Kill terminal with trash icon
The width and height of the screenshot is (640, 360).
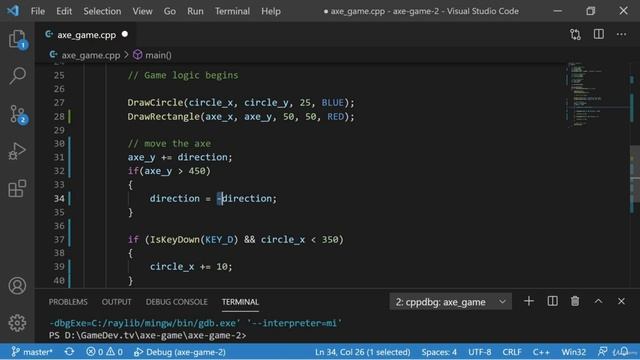575,301
